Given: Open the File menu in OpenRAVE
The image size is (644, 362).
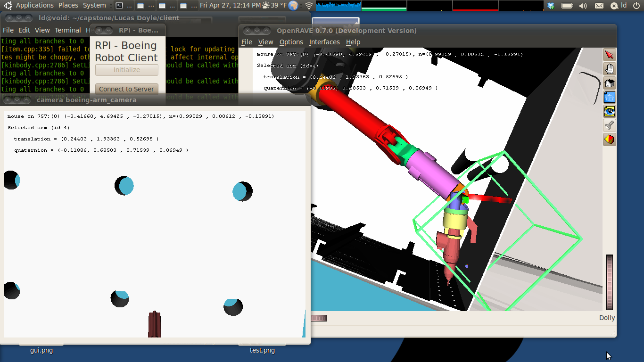Looking at the screenshot, I should [x=247, y=42].
